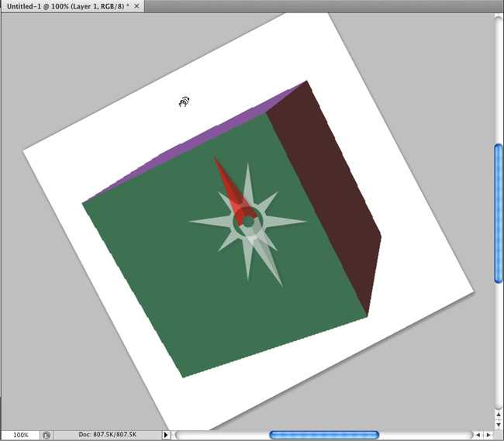Screen dimensions: 504x441
Task: Click the horizontal scroll left arrow
Action: click(x=478, y=436)
